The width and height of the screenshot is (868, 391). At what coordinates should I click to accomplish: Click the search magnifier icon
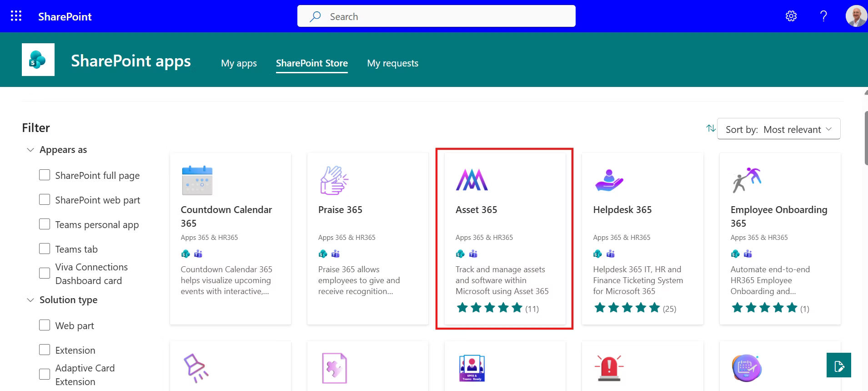tap(315, 16)
